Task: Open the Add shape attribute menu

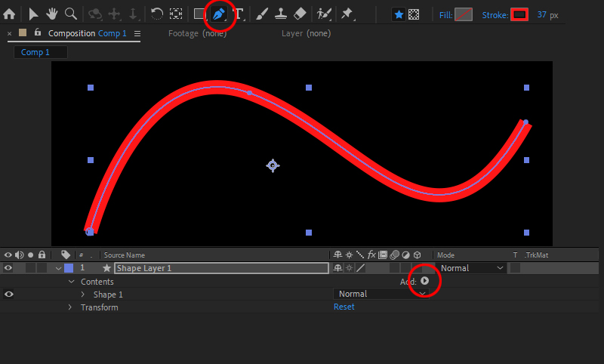Action: (x=424, y=281)
